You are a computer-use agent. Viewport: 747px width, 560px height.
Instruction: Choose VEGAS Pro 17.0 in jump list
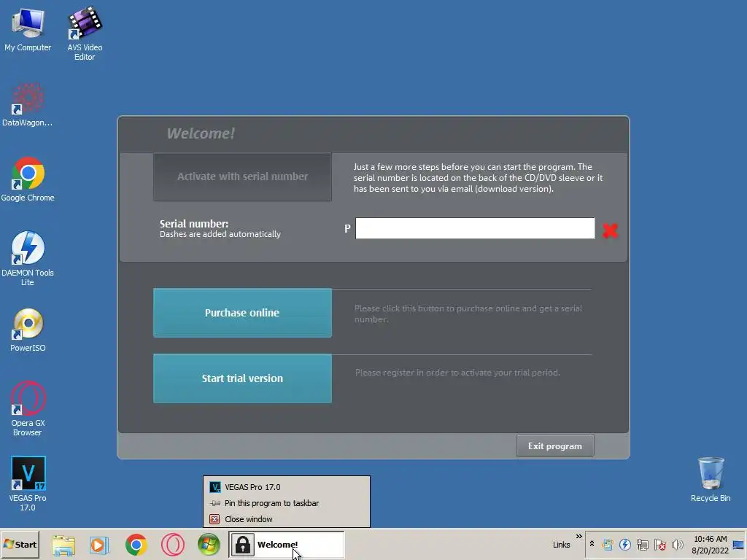coord(286,487)
